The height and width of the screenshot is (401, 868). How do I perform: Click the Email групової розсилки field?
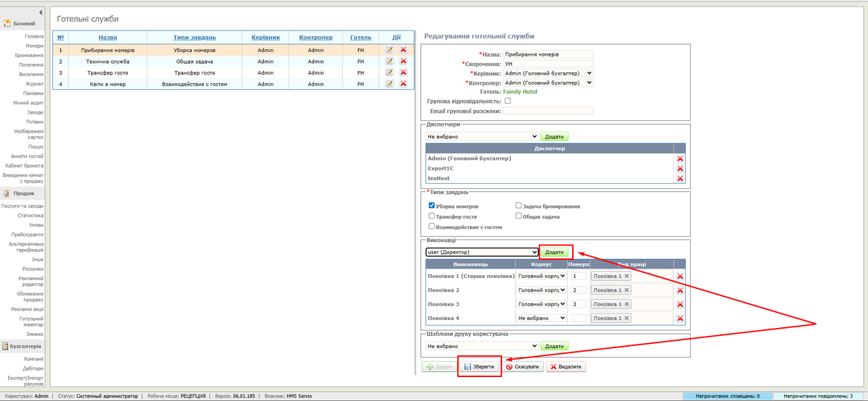[x=548, y=111]
